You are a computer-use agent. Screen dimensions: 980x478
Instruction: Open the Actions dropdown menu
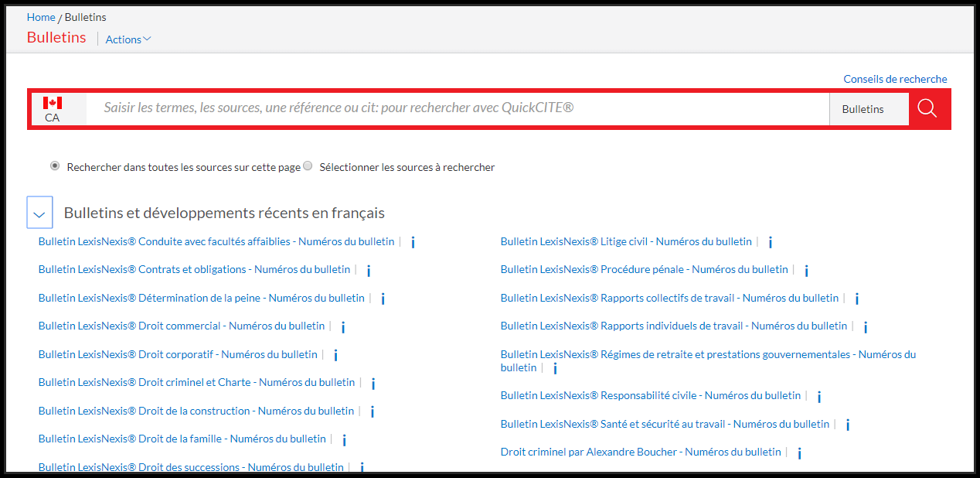[128, 39]
